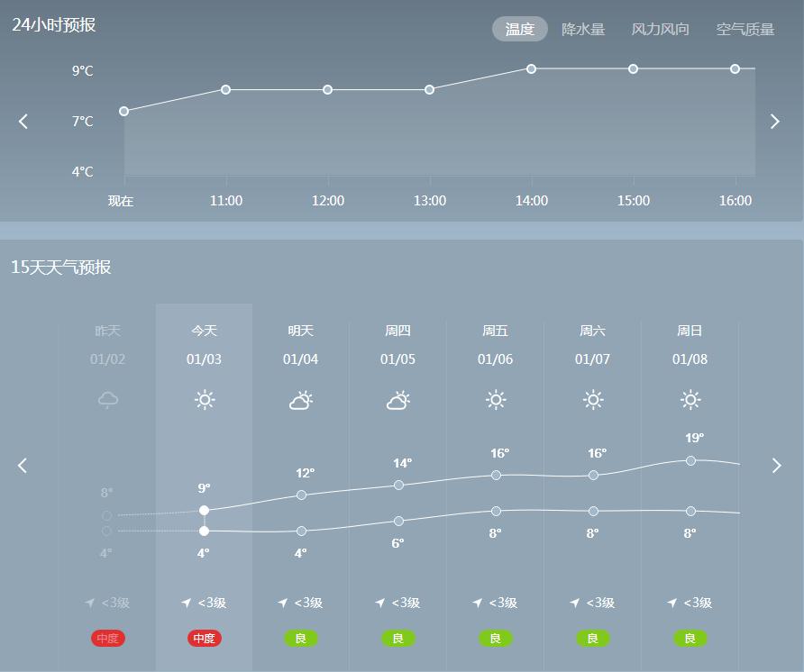Select the 周五 day label

click(496, 331)
